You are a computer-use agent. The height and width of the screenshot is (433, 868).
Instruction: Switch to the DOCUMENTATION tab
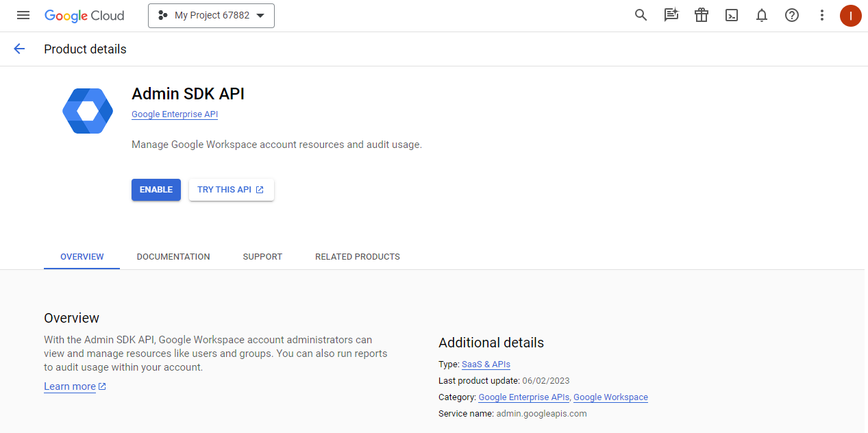pyautogui.click(x=173, y=256)
